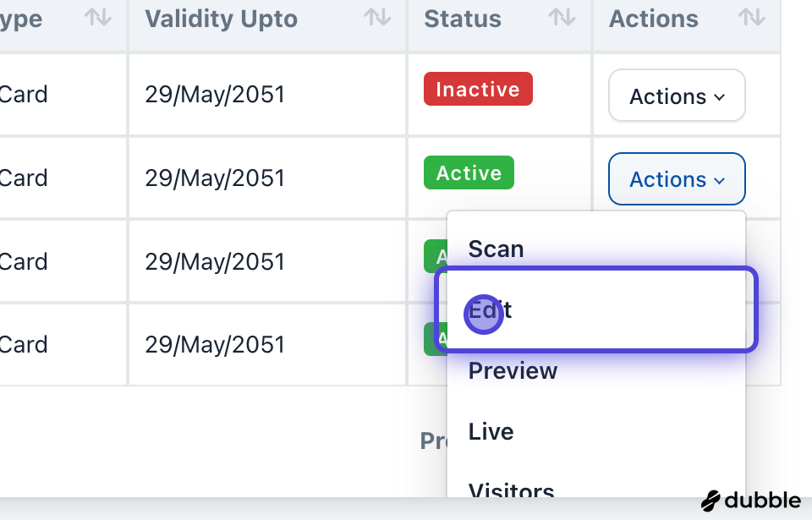Click the fully visible green Active badge
Viewport: 812px width, 520px height.
(469, 173)
